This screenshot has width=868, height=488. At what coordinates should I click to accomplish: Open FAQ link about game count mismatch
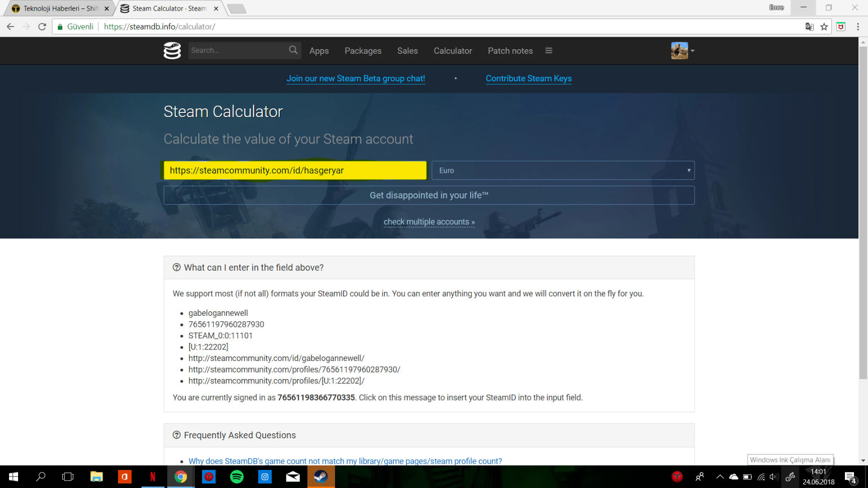point(345,461)
